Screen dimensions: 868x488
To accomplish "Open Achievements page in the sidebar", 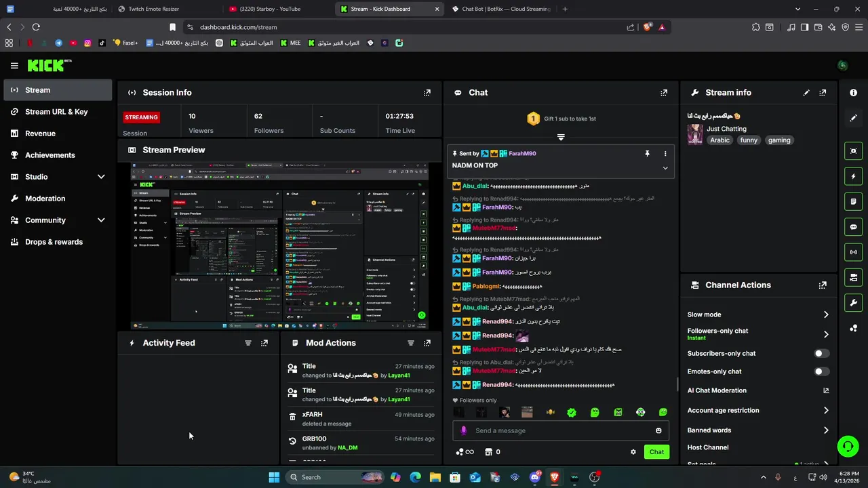I will coord(58,155).
